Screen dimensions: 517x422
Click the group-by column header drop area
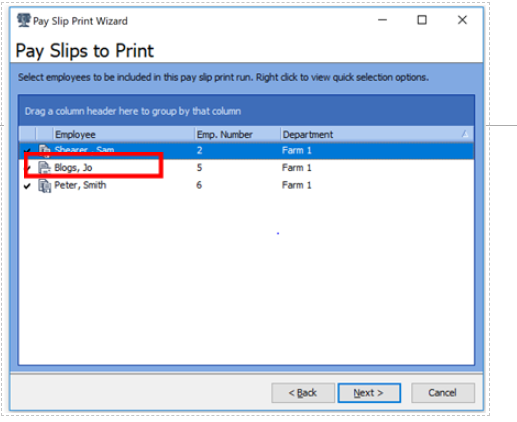pyautogui.click(x=246, y=111)
